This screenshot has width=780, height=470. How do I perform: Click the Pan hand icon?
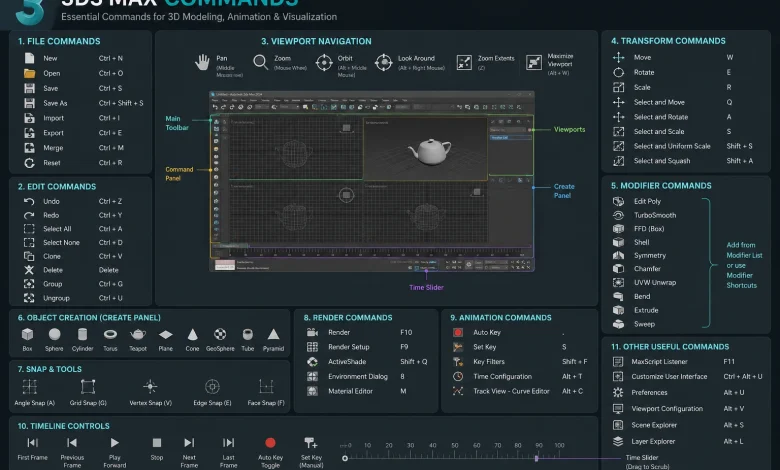click(x=202, y=63)
